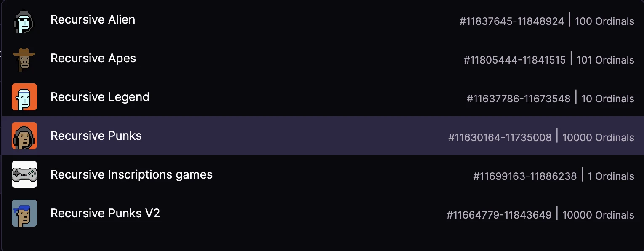Click the 1 Ordinals count label
644x251 pixels.
610,176
